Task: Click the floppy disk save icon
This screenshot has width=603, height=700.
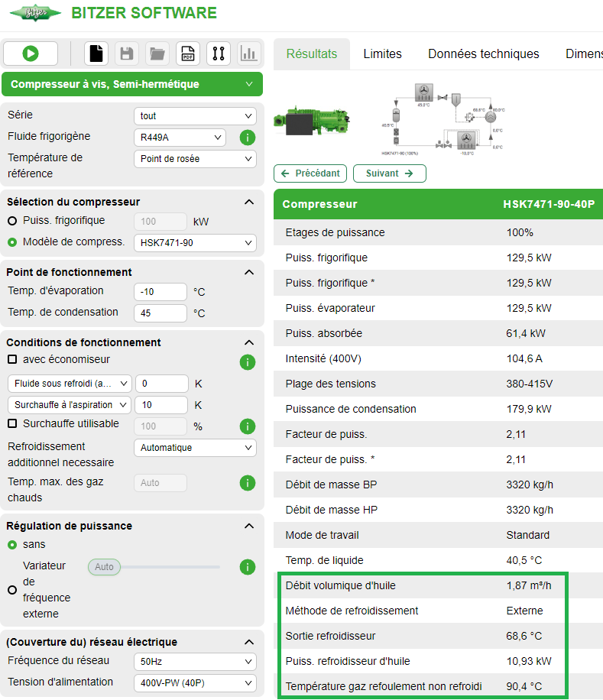Action: 127,53
